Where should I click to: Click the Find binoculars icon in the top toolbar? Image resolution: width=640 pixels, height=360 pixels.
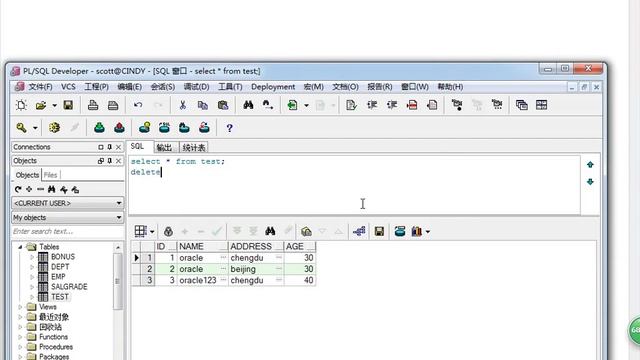point(248,105)
